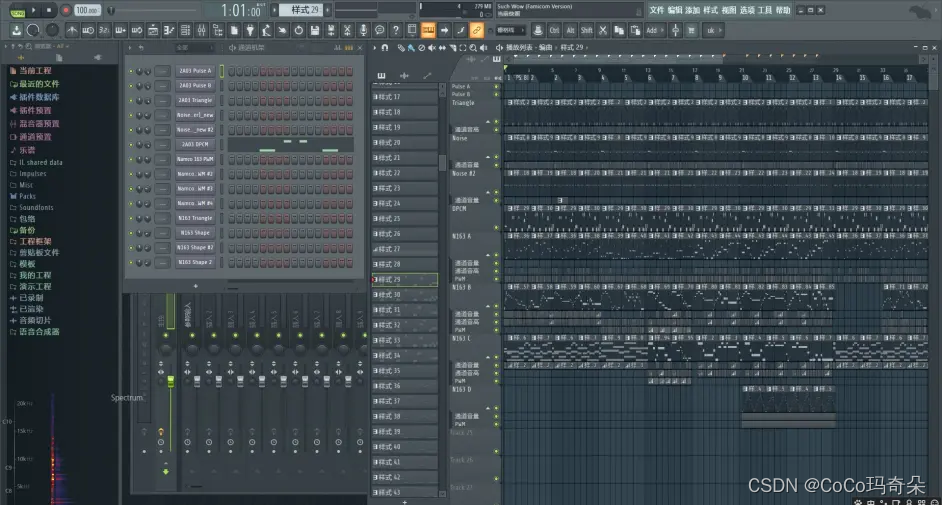Open the question mark help icon
The image size is (942, 505).
[x=396, y=30]
